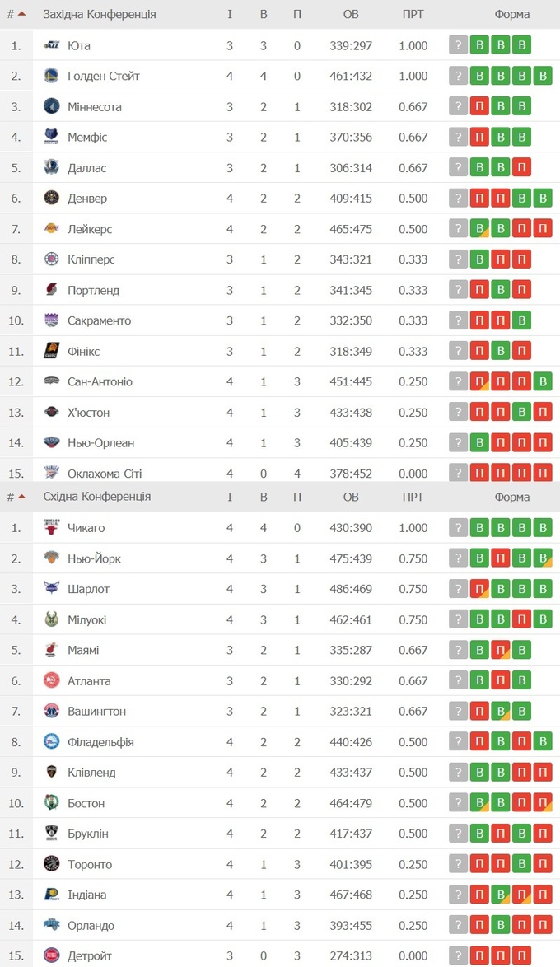The height and width of the screenshot is (967, 560).
Task: Click the Boston Celtics logo
Action: [x=51, y=803]
